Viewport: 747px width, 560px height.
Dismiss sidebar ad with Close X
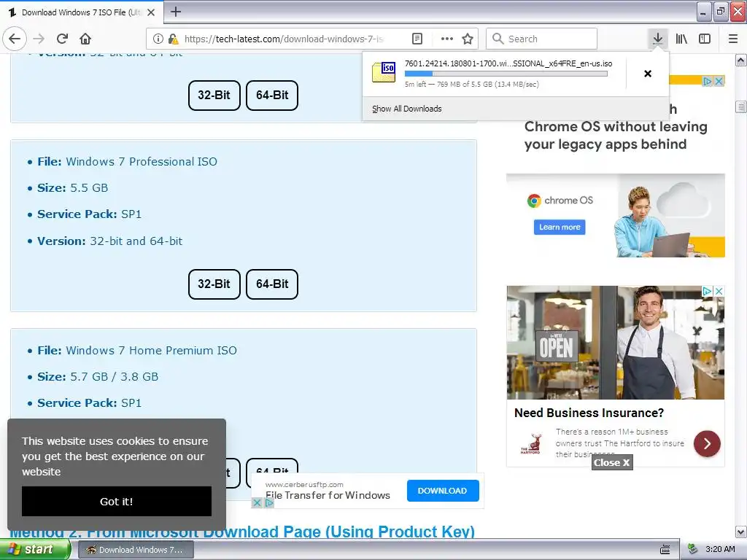tap(612, 462)
